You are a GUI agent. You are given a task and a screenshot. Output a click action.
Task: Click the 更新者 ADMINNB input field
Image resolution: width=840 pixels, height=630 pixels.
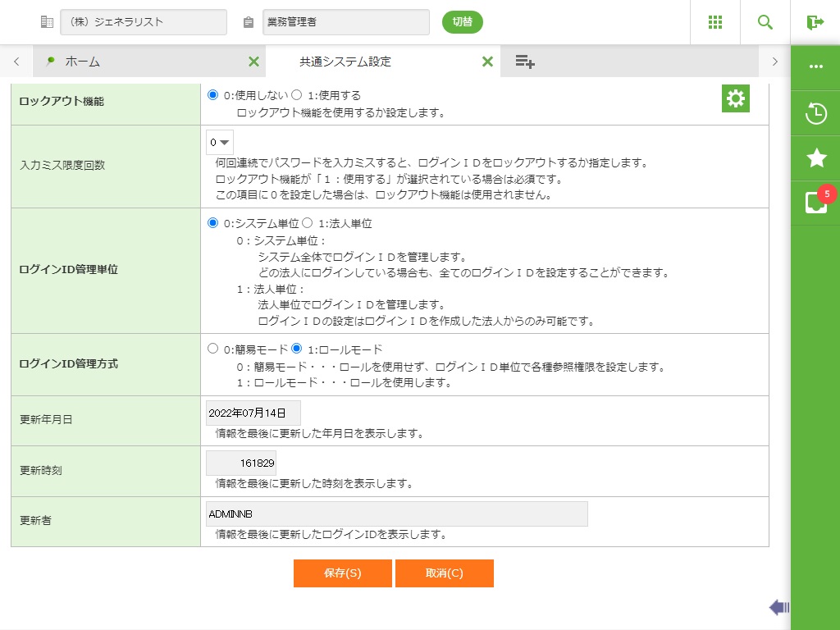tap(396, 514)
